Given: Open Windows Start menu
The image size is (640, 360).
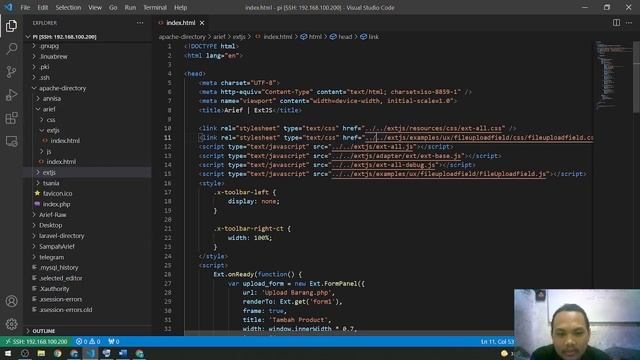Looking at the screenshot, I should pyautogui.click(x=8, y=353).
